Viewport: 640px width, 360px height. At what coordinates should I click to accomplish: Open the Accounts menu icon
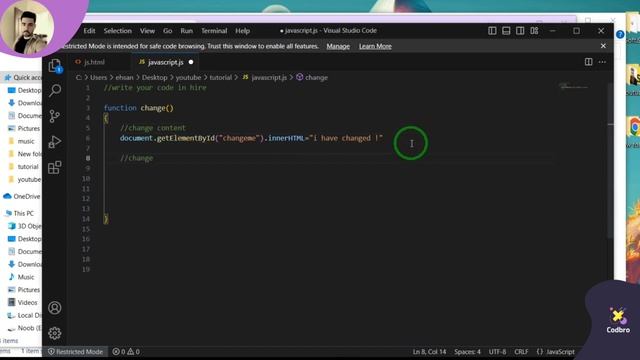(55, 308)
